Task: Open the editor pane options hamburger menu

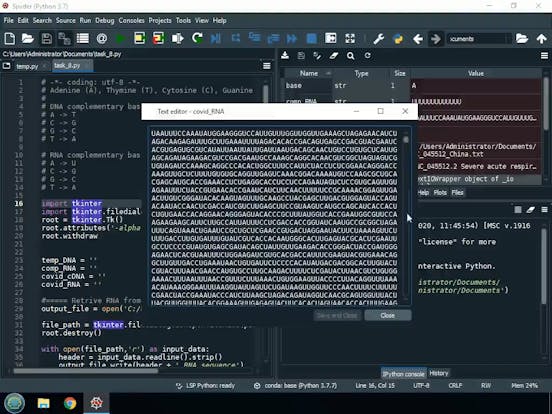Action: point(267,66)
